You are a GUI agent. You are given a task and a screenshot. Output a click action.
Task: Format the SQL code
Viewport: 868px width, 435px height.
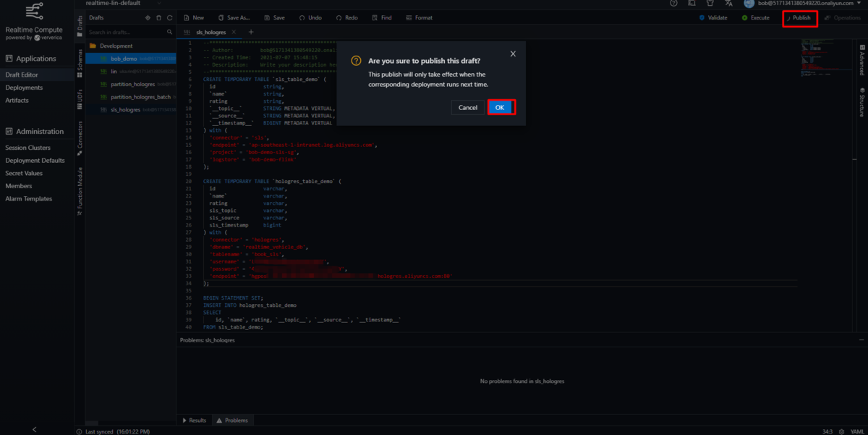coord(419,17)
